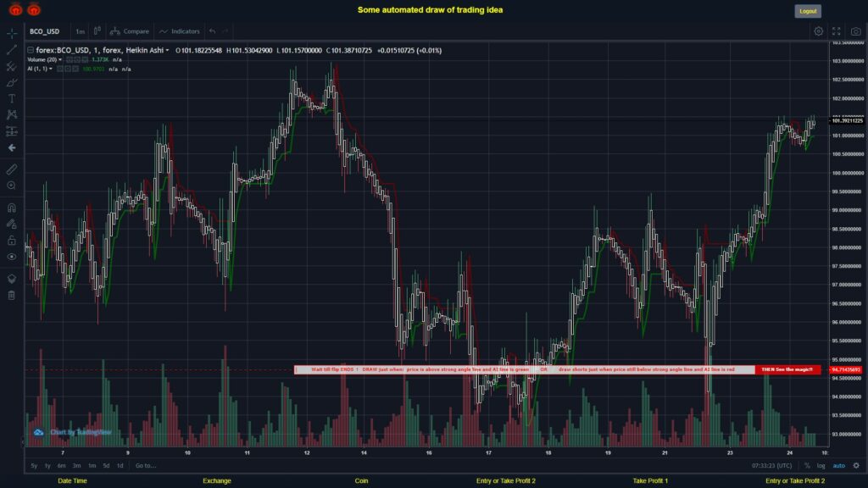
Task: Click the current price label 101.39211225
Action: [847, 120]
